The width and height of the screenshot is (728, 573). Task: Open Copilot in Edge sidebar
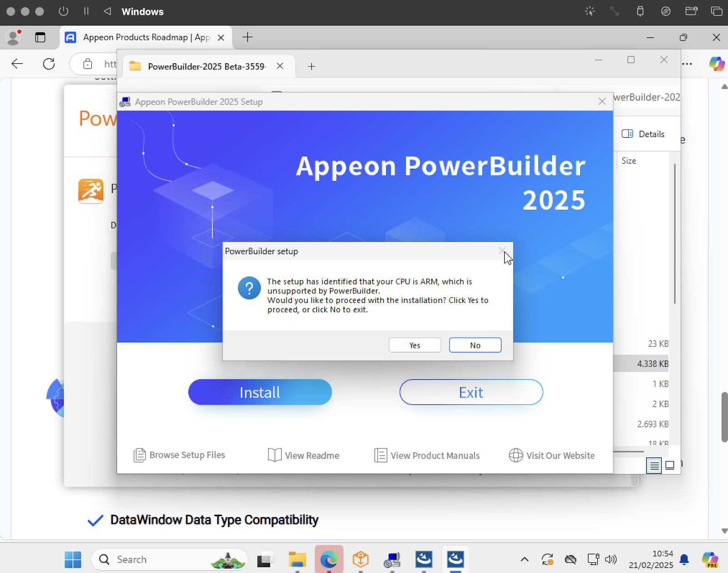(717, 64)
